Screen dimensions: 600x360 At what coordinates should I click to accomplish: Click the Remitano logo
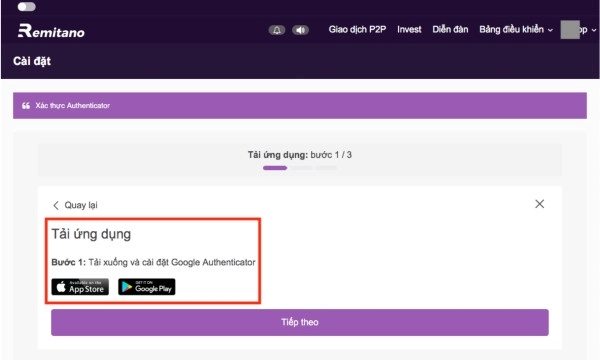pyautogui.click(x=51, y=31)
